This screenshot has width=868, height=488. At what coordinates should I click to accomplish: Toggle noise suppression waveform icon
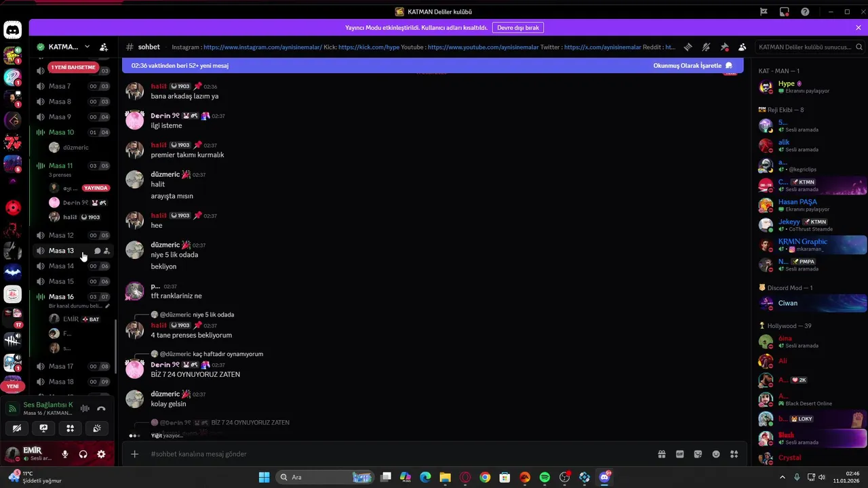pyautogui.click(x=85, y=408)
